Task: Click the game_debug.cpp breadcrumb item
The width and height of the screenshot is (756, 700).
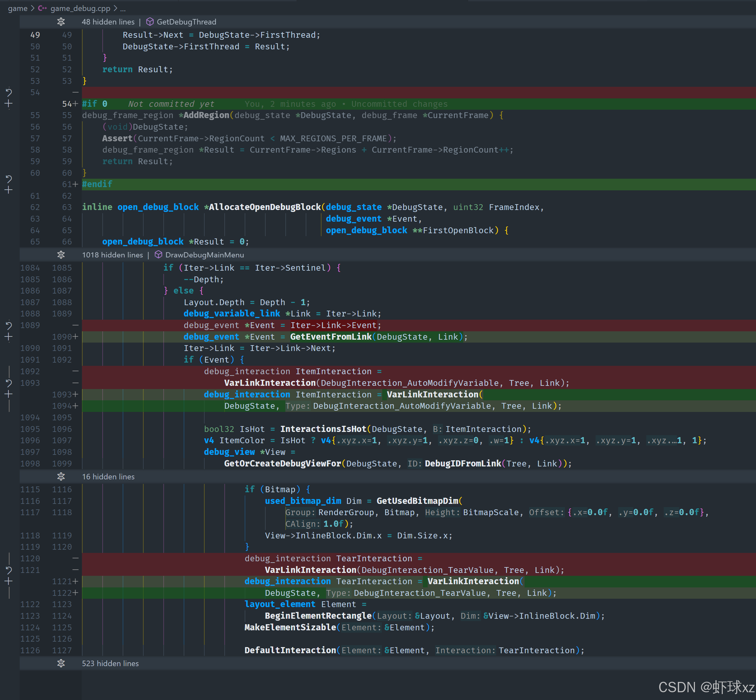Action: (80, 8)
